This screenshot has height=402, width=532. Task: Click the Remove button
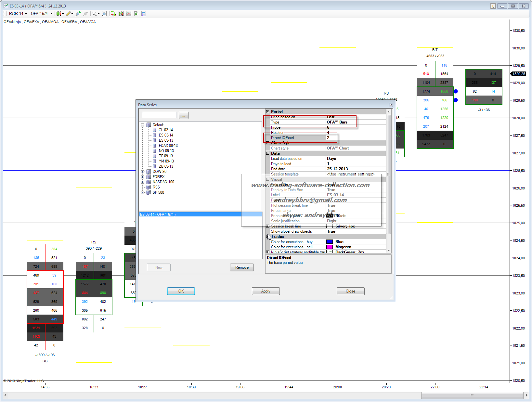coord(242,267)
